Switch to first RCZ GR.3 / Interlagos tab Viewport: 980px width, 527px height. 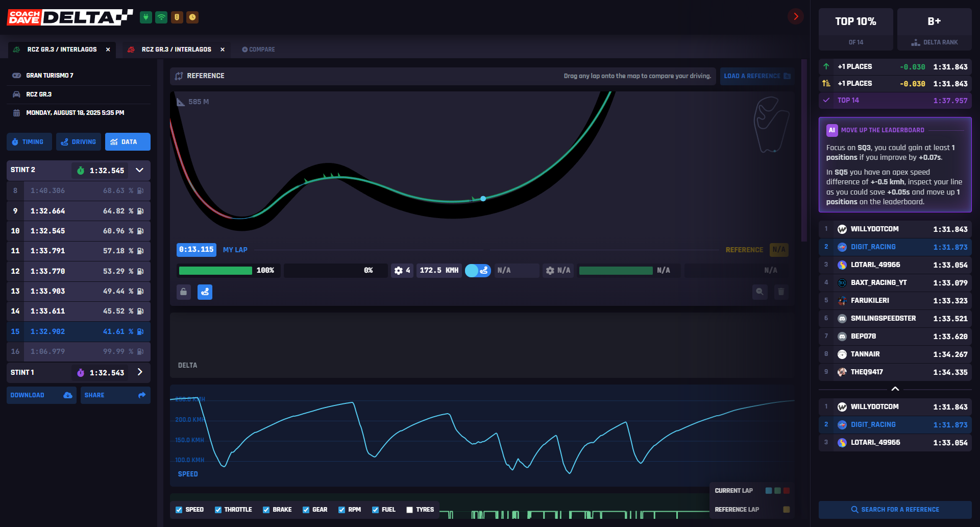pyautogui.click(x=61, y=50)
